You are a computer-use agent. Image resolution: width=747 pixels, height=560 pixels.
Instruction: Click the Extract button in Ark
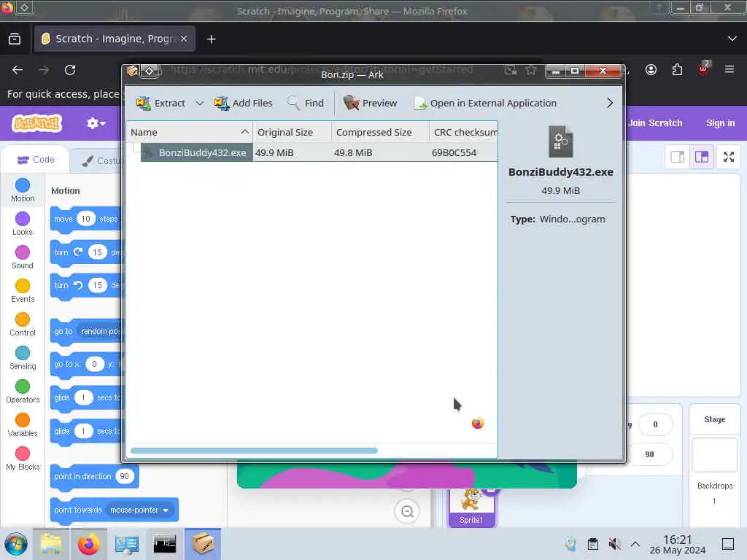160,103
